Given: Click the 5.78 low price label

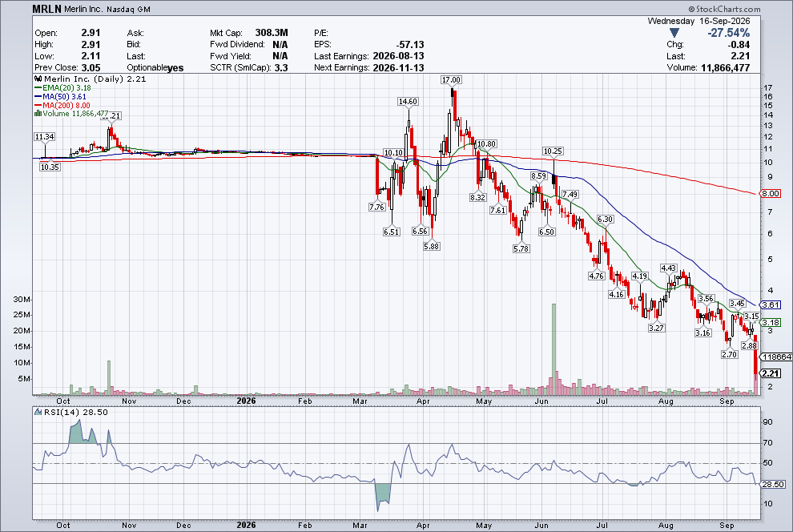Looking at the screenshot, I should pos(521,249).
